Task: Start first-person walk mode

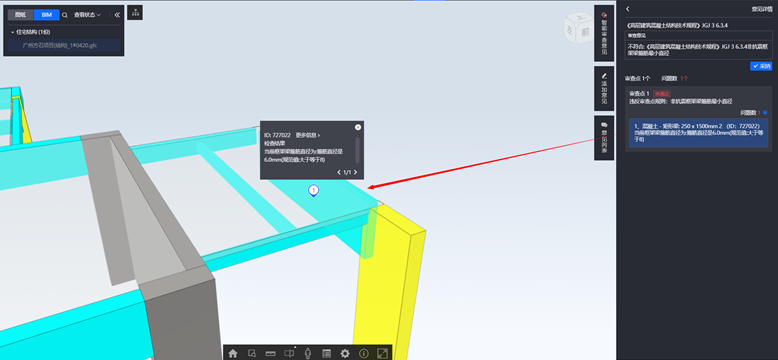Action: click(x=308, y=353)
